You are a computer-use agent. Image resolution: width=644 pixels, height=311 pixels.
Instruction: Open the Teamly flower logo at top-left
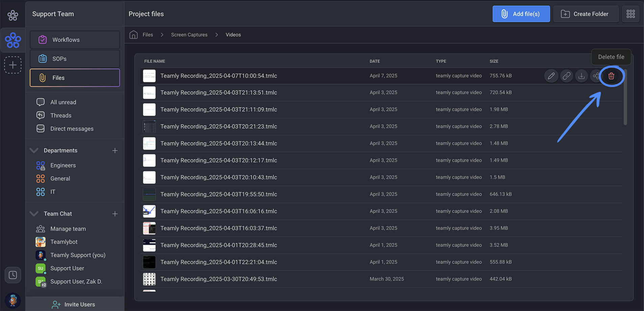click(x=13, y=15)
